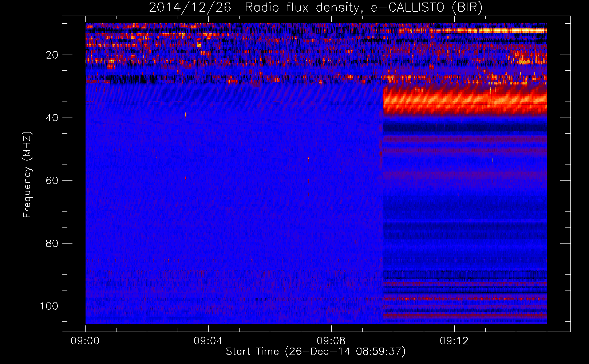Click the '09:04' time tick label
Screen dimensions: 589x364
click(208, 341)
